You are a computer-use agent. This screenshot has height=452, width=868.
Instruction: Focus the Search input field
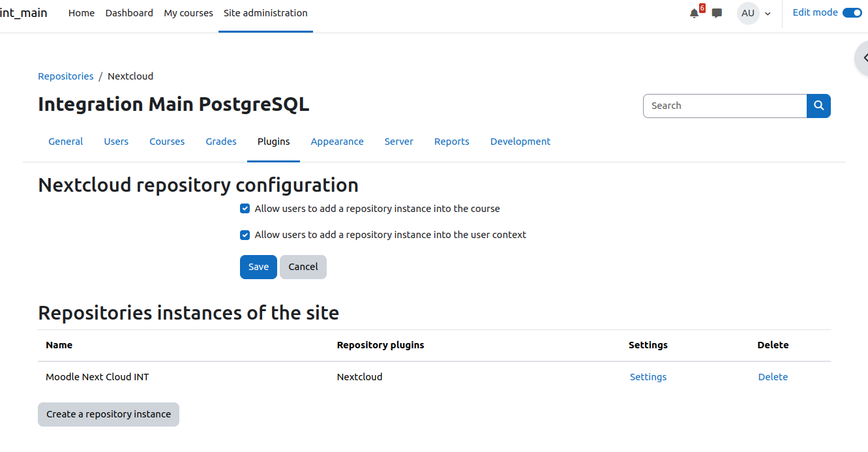(x=725, y=106)
